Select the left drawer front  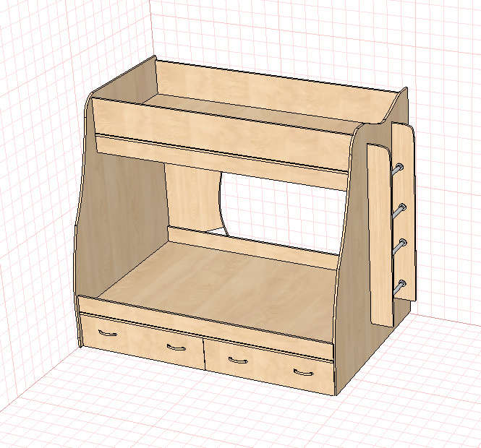[x=142, y=341]
